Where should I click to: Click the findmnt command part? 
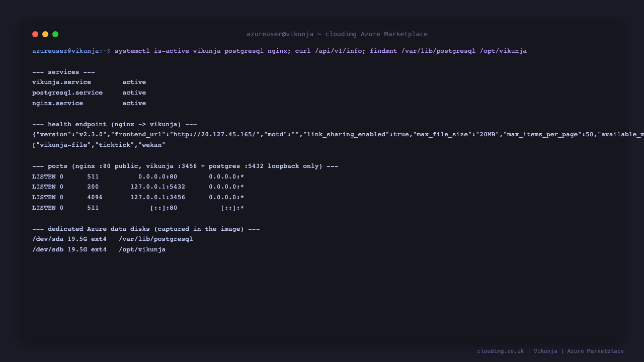[x=448, y=51]
